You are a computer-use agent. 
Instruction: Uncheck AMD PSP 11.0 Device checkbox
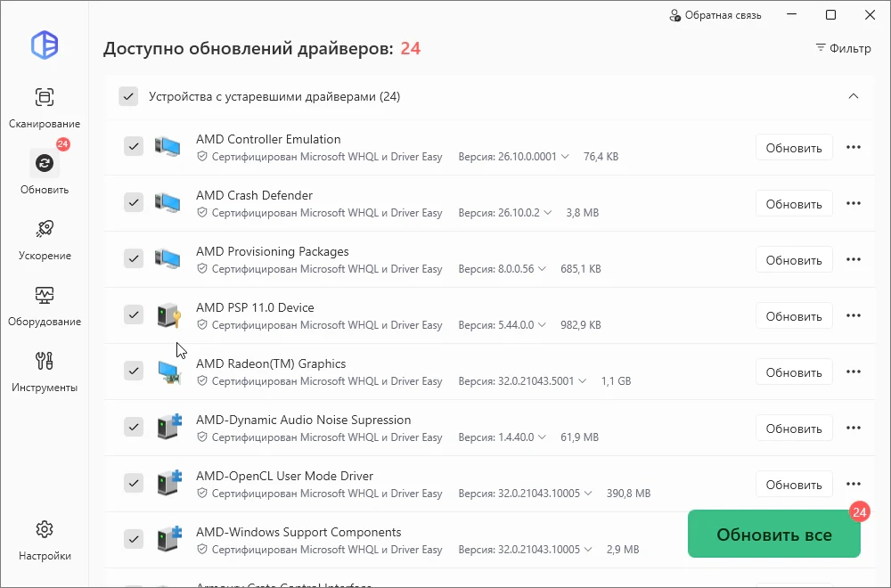pyautogui.click(x=134, y=314)
